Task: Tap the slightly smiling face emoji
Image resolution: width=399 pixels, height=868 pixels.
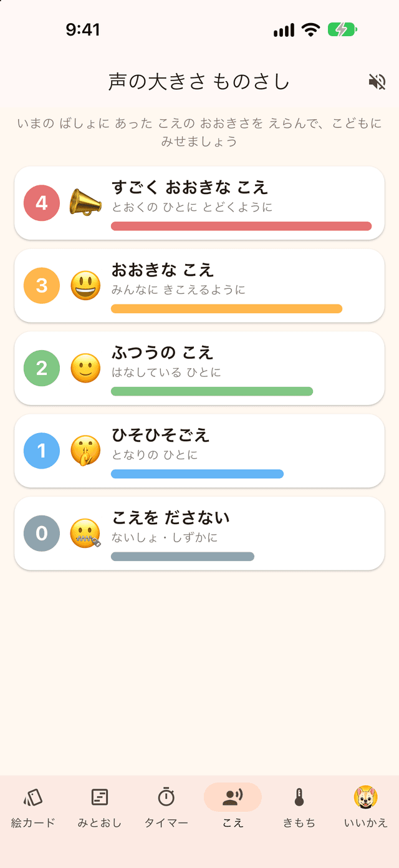Action: [x=85, y=368]
